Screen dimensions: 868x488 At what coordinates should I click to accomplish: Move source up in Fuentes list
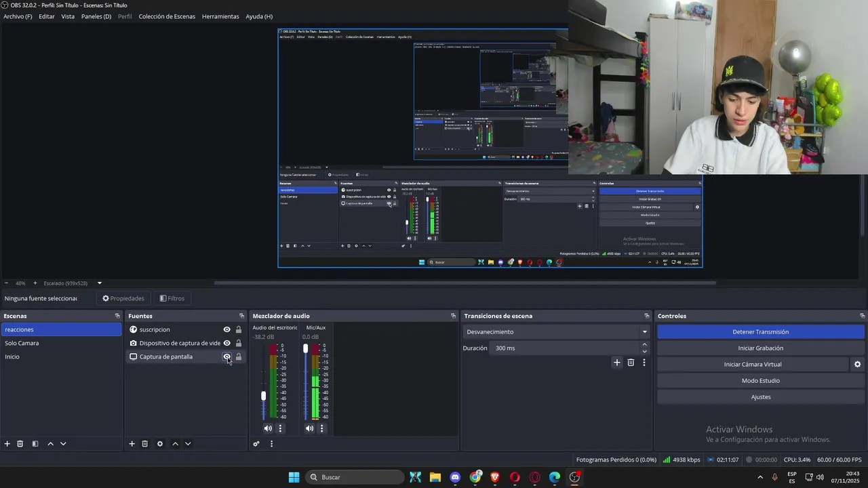175,444
